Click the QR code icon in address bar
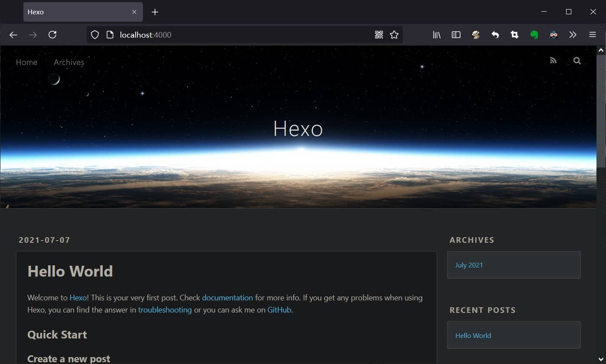This screenshot has height=364, width=606. (x=379, y=35)
